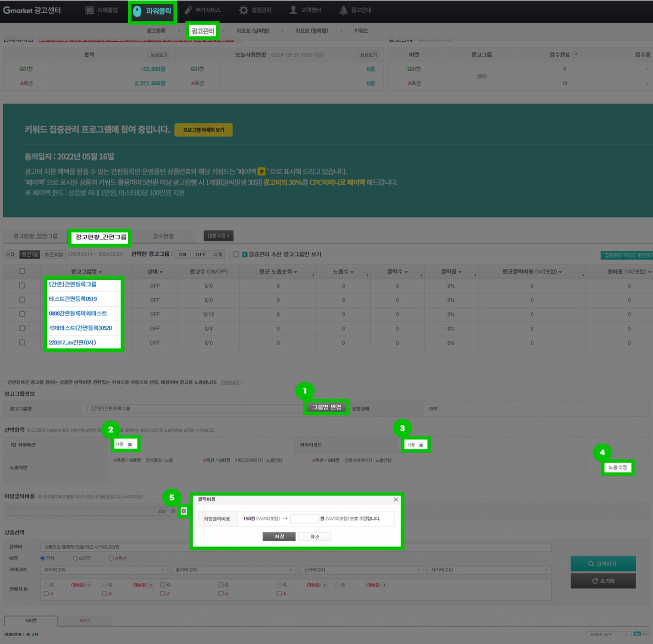Open the 설정관리 menu
Image resolution: width=653 pixels, height=644 pixels.
255,10
